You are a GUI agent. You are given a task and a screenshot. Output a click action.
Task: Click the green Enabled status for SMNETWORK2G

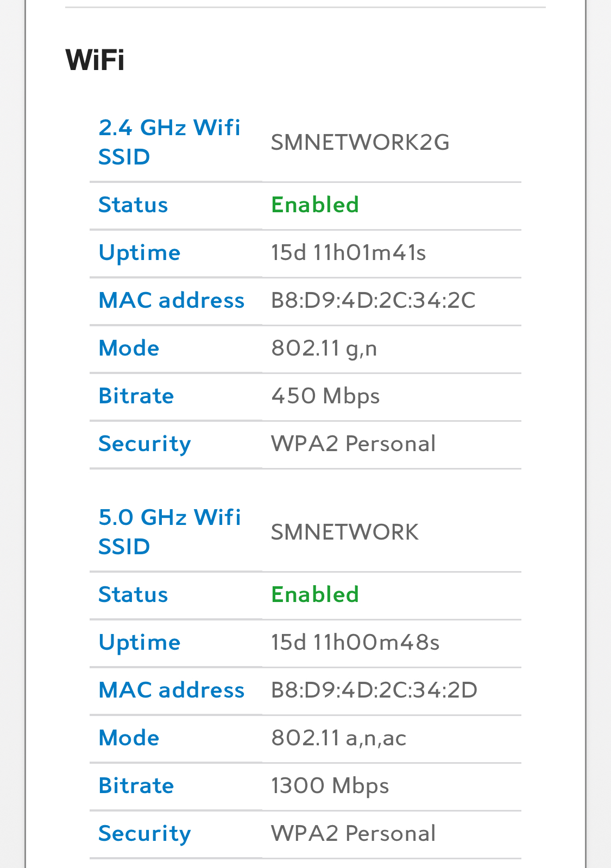(x=315, y=205)
